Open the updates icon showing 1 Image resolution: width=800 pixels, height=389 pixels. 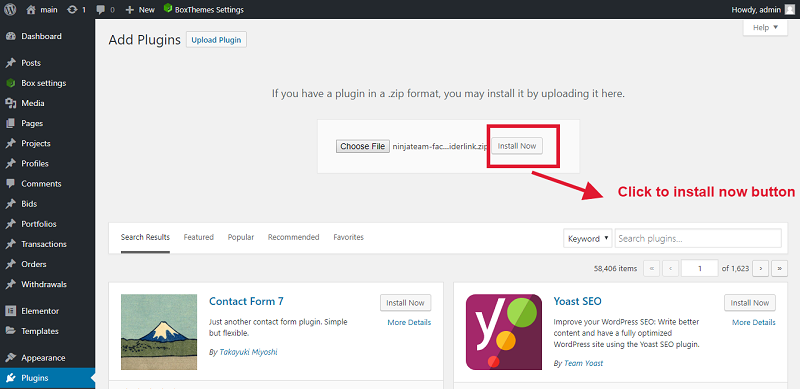point(72,9)
